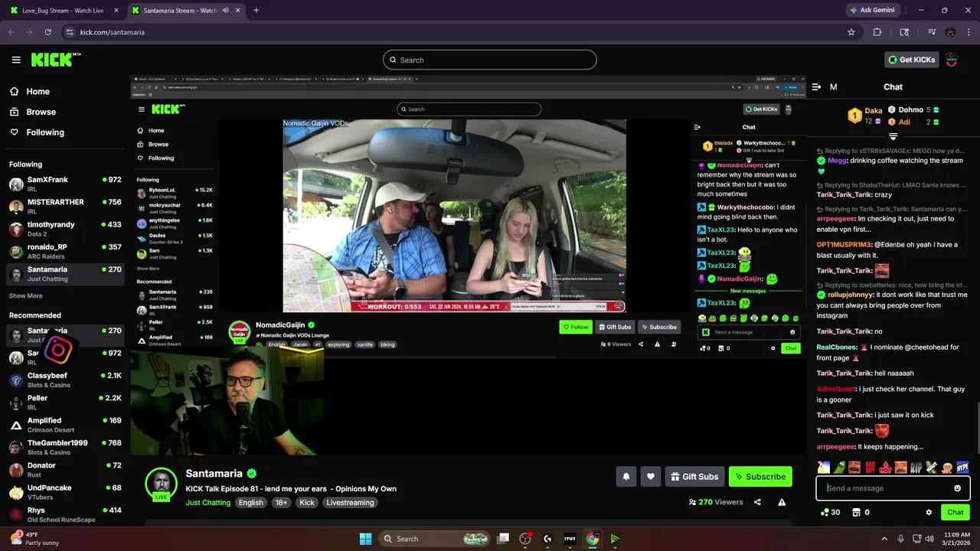Screen dimensions: 980x551
Task: Open the user profile avatar menu
Action: (951, 60)
